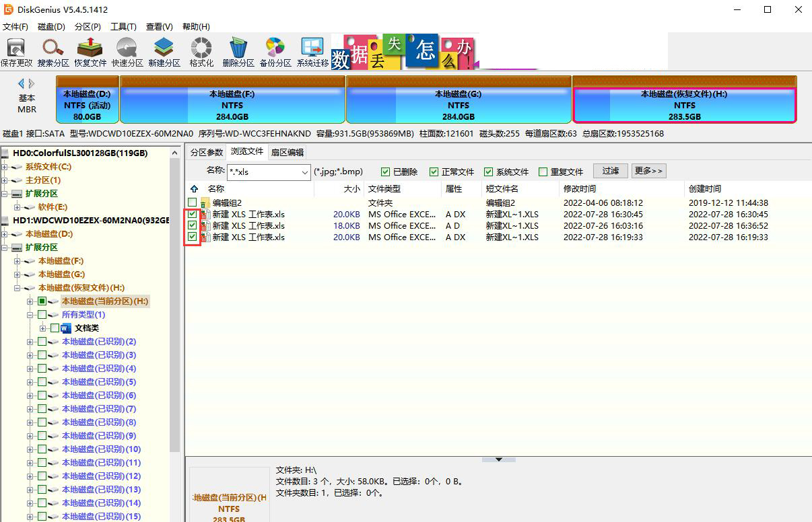Check the 编辑组2 folder checkbox
Viewport: 812px width, 522px height.
193,202
